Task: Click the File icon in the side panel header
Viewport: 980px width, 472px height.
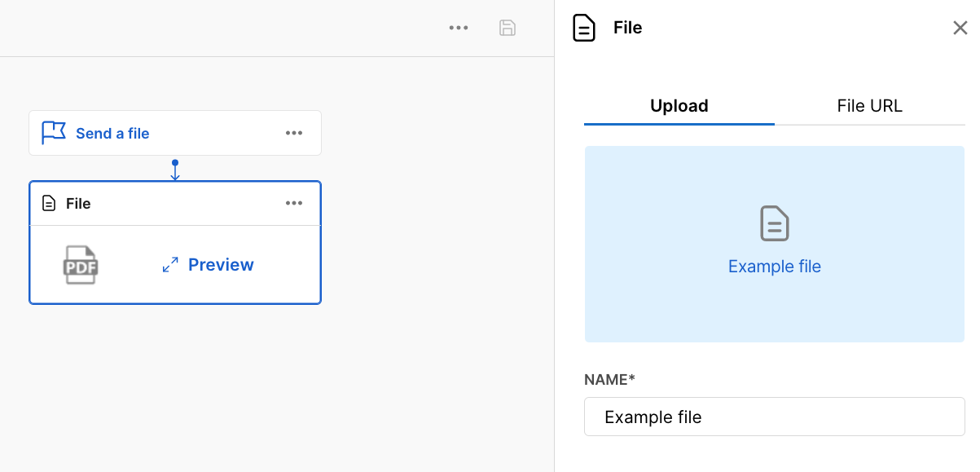Action: click(x=584, y=28)
